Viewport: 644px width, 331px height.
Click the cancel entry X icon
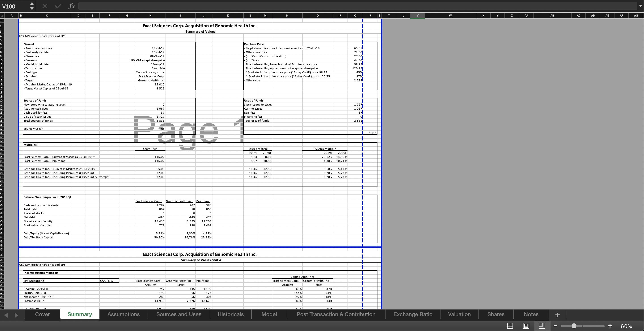pos(45,6)
